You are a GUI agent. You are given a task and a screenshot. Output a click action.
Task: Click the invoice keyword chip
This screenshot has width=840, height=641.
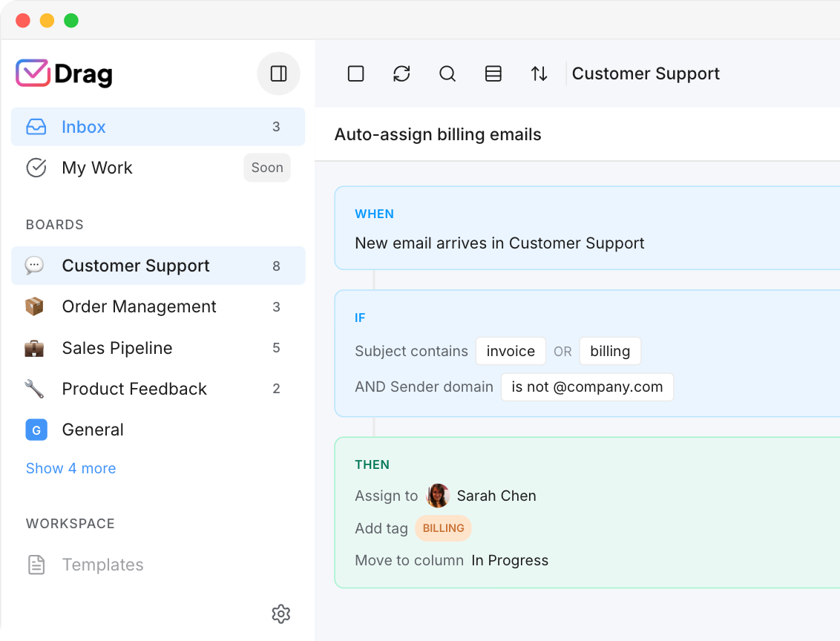click(x=511, y=351)
